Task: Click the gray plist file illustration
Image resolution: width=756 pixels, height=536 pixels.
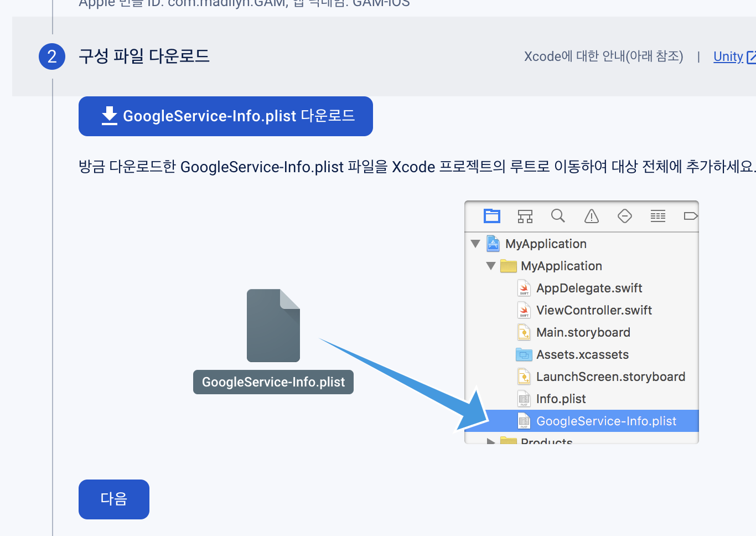Action: pos(273,326)
